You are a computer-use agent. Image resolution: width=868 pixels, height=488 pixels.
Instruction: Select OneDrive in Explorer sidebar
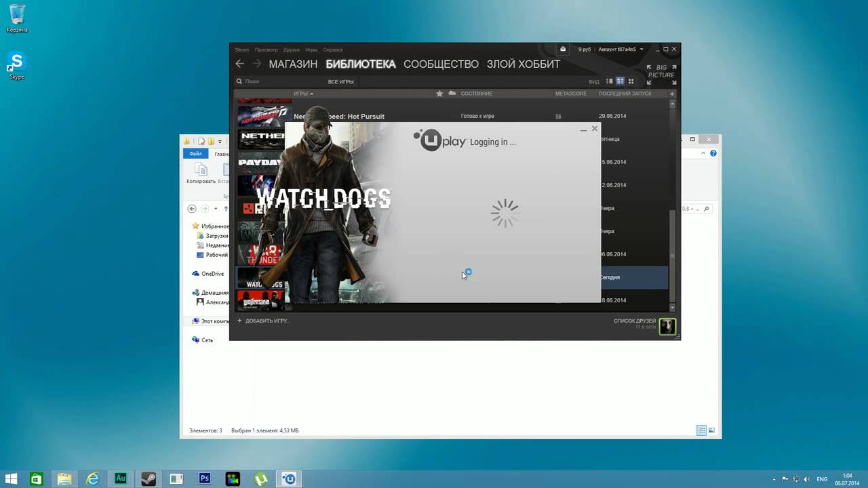208,274
